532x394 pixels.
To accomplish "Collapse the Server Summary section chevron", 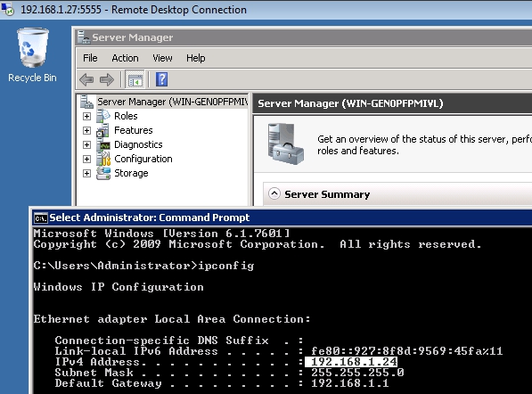I will point(274,194).
